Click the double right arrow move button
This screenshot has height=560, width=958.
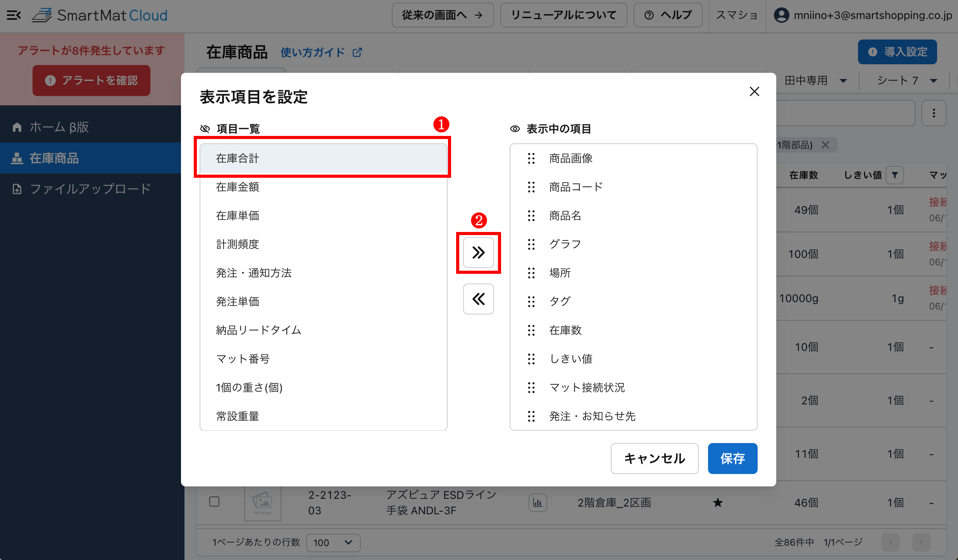478,253
